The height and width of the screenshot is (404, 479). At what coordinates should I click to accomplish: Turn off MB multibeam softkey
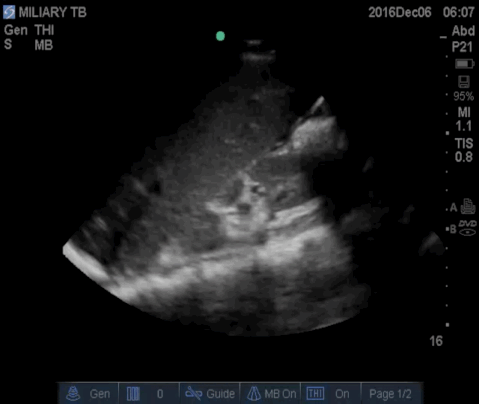point(270,394)
